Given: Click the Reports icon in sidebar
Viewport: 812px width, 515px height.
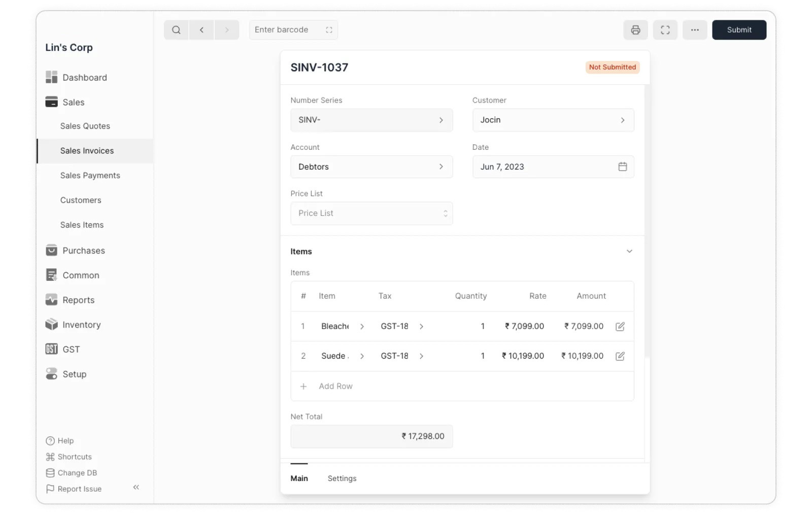Looking at the screenshot, I should [x=51, y=300].
